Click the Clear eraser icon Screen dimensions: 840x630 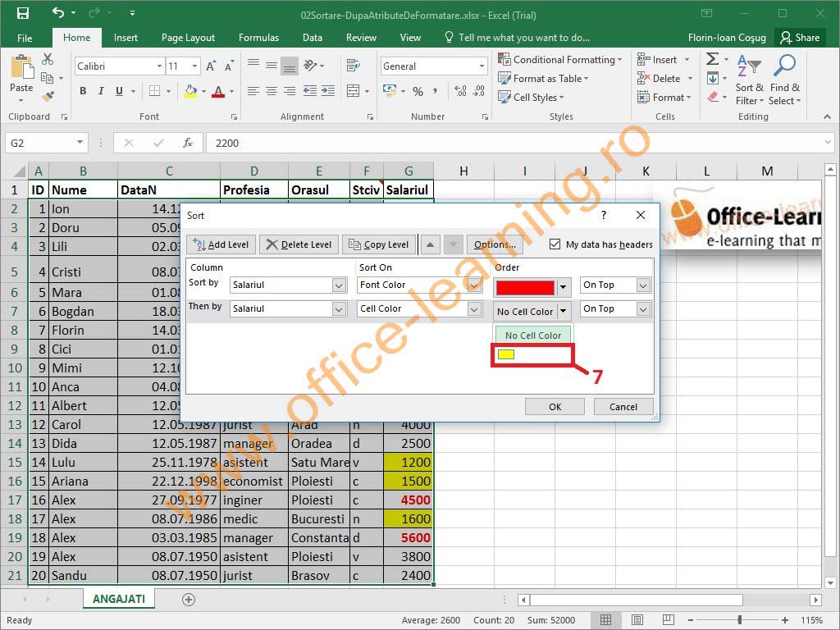point(713,97)
